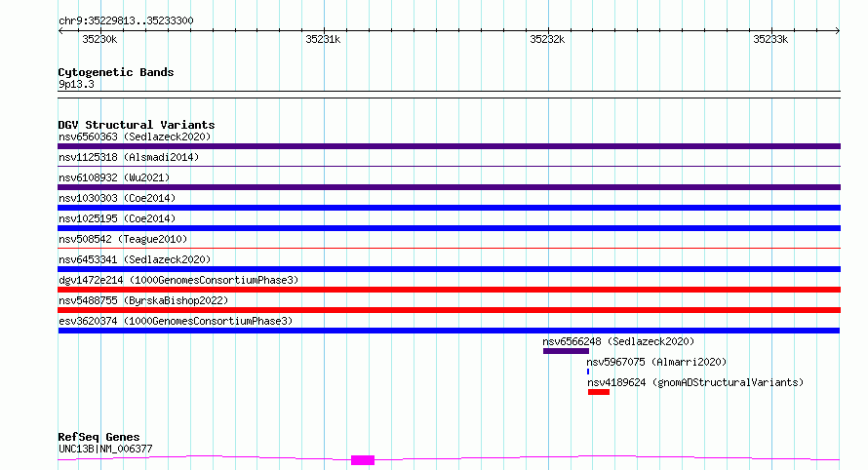Click the RefSeq Genes track title
Image resolution: width=868 pixels, height=470 pixels.
point(99,437)
